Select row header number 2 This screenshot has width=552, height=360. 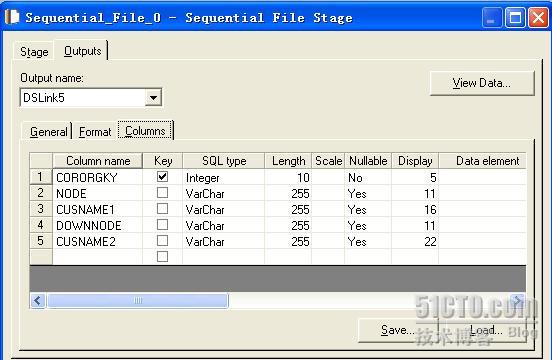pyautogui.click(x=41, y=193)
